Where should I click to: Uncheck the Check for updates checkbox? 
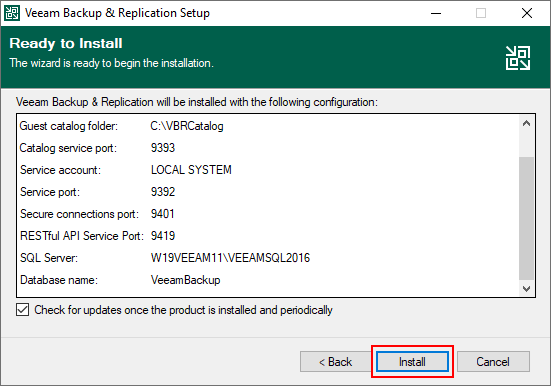click(22, 310)
